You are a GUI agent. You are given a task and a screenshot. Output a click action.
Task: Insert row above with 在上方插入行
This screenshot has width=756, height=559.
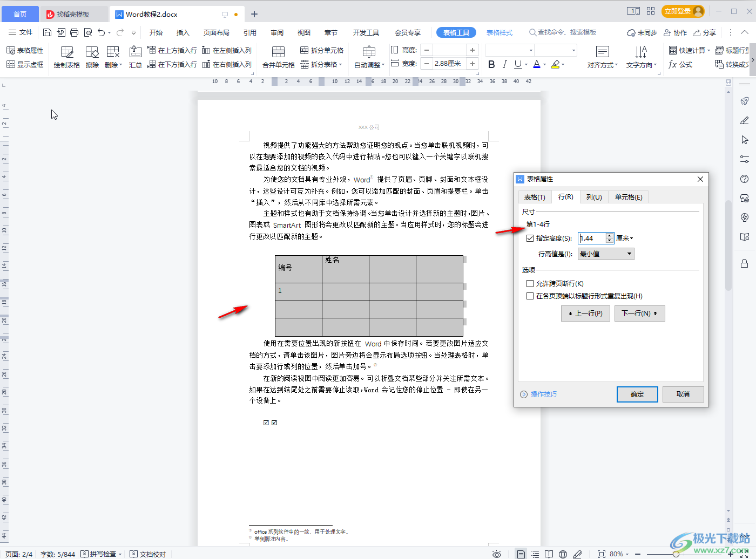pyautogui.click(x=172, y=50)
